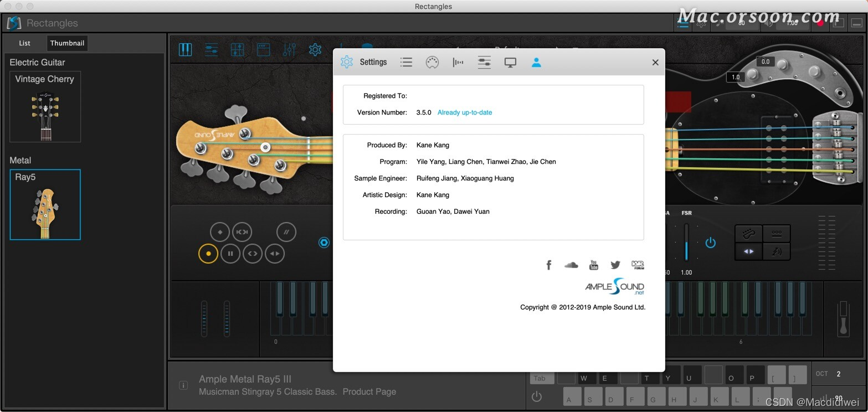
Task: Click the blue gear icon in plugin toolbar
Action: pos(315,49)
